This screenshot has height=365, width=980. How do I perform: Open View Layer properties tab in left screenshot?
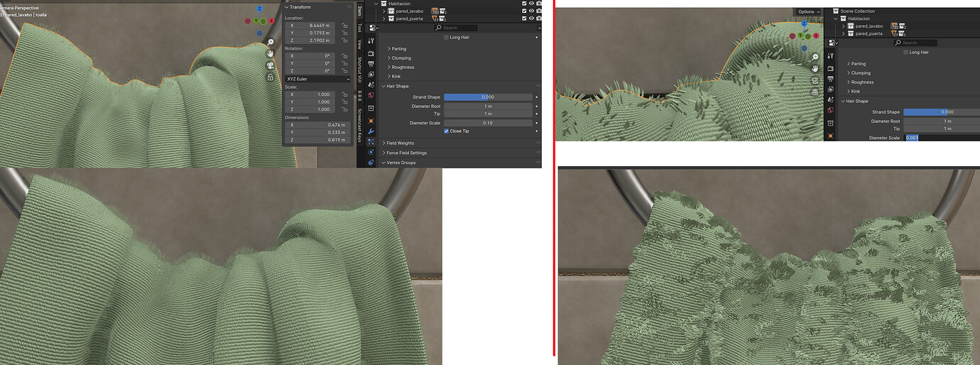(x=371, y=75)
